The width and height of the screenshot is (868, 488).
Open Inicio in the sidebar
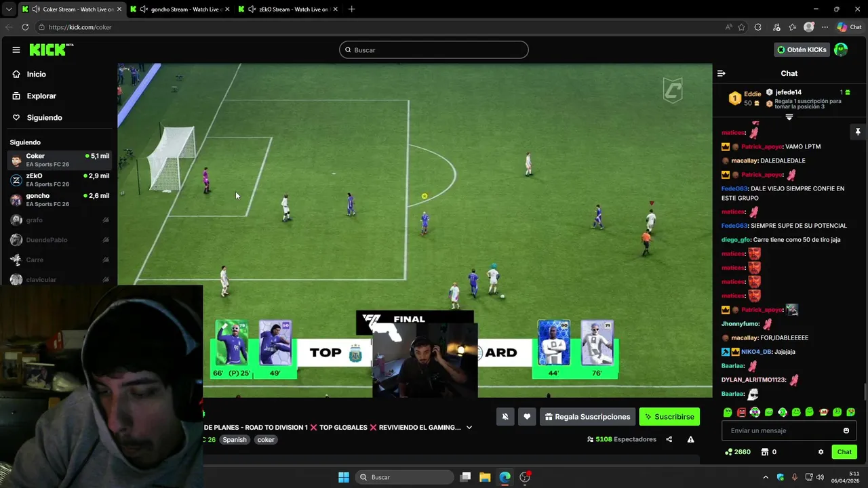point(37,75)
